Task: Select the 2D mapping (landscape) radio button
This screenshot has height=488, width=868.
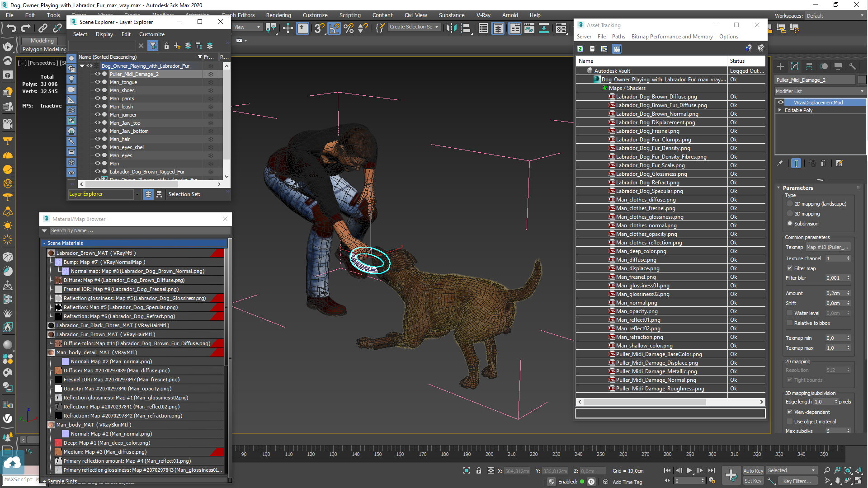Action: pyautogui.click(x=790, y=204)
